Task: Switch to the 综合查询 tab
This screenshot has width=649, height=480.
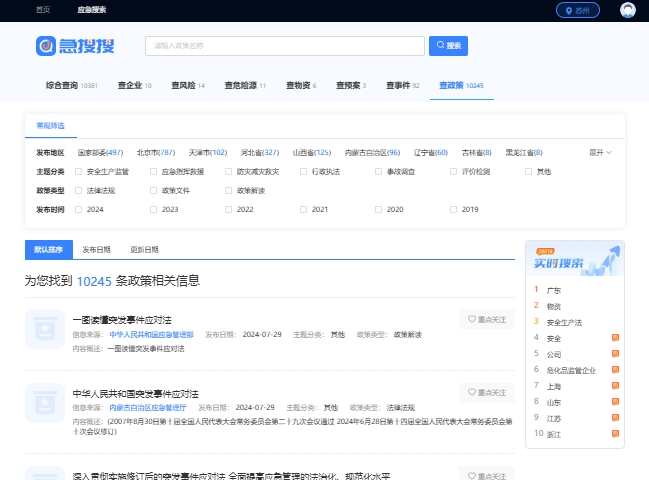Action: point(72,85)
